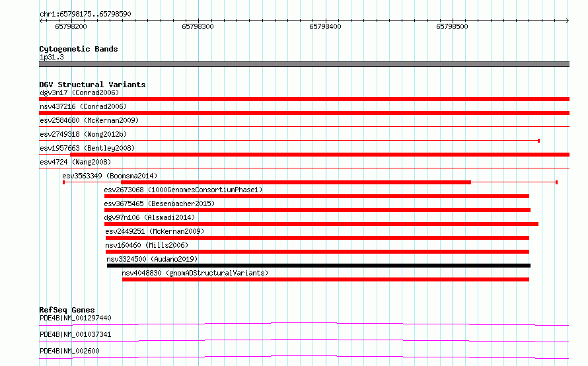Viewport: 588px width, 366px height.
Task: Click ruler position 65798200
Action: 71,26
